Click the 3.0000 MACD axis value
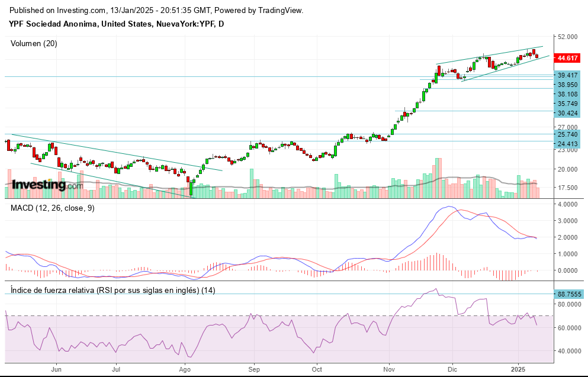This screenshot has height=377, width=588. coord(567,221)
